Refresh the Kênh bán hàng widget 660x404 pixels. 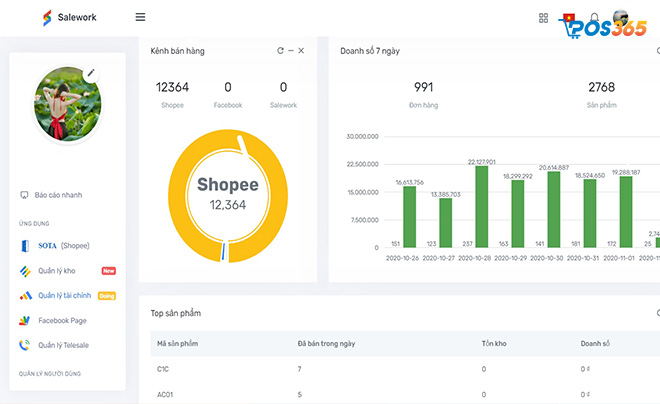click(280, 50)
